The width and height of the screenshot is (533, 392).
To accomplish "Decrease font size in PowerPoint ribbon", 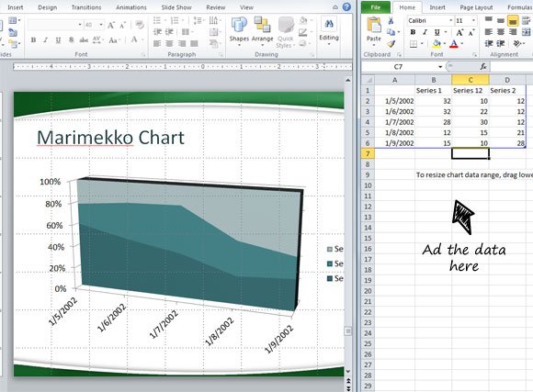I will [x=122, y=25].
